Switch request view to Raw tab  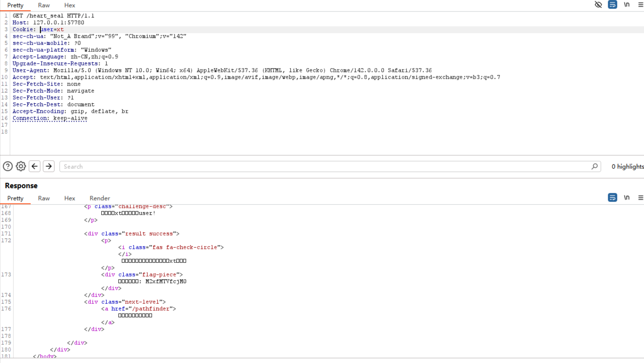[44, 5]
